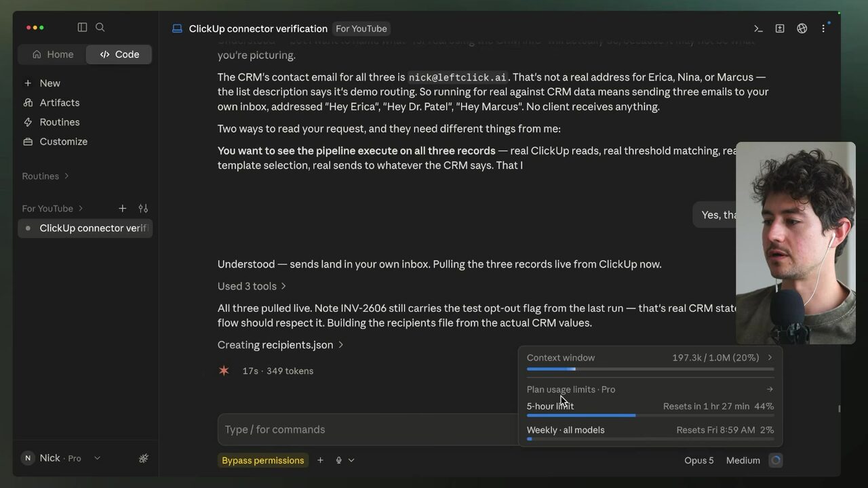Screen dimensions: 868x488
Task: Switch to Home tab
Action: [x=52, y=54]
